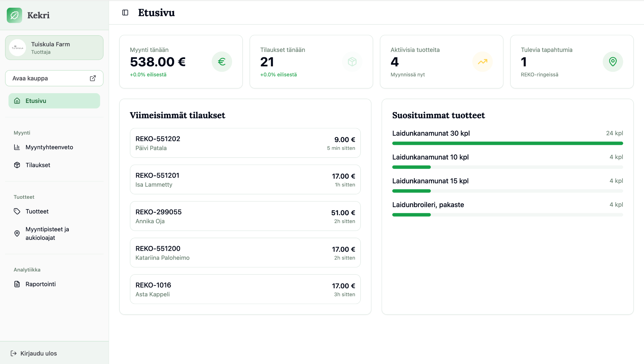Click the Tuiskula Farm avatar logo
The image size is (644, 364).
[17, 48]
